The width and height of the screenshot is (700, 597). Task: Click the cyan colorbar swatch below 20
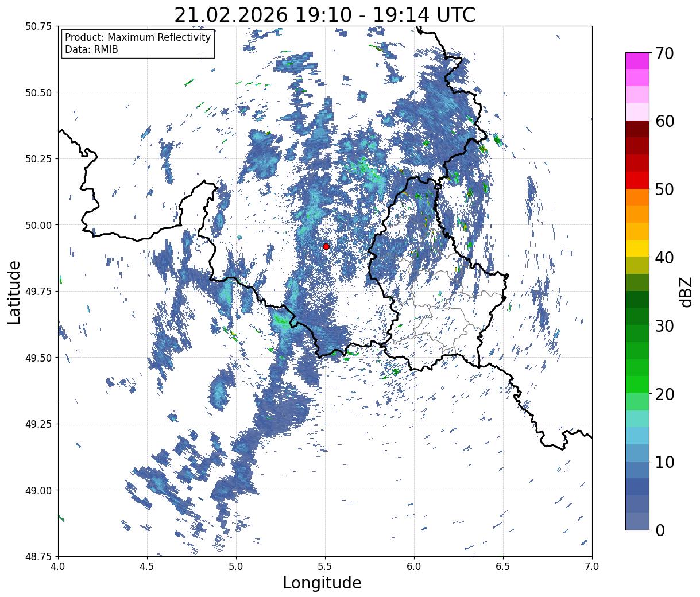(637, 418)
